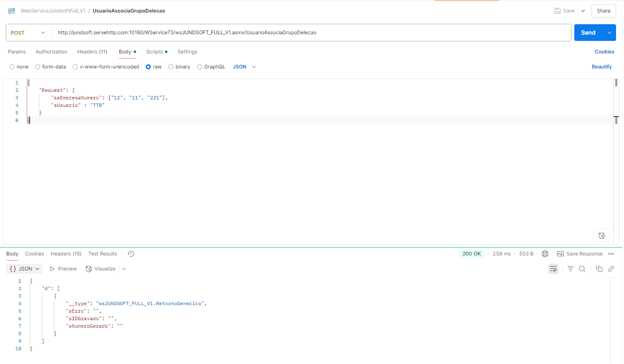Open the POST method dropdown
The width and height of the screenshot is (624, 364).
coord(28,33)
